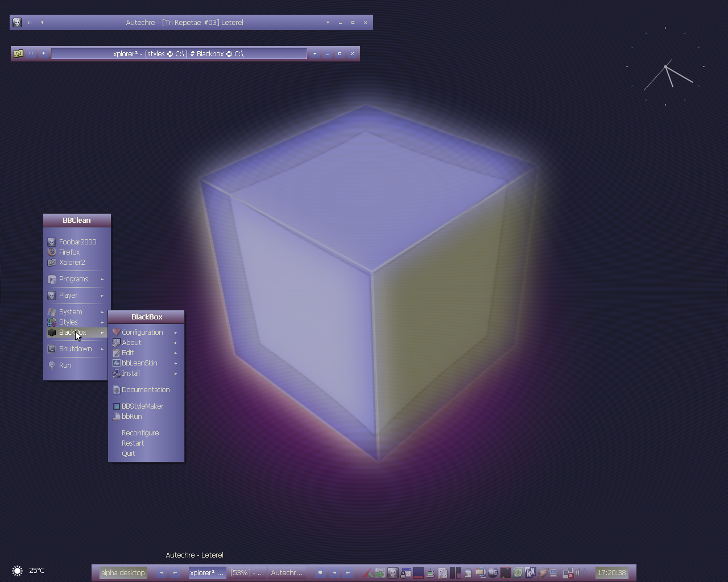The height and width of the screenshot is (582, 728).
Task: Click Restart in the BlackBox menu
Action: (x=133, y=443)
